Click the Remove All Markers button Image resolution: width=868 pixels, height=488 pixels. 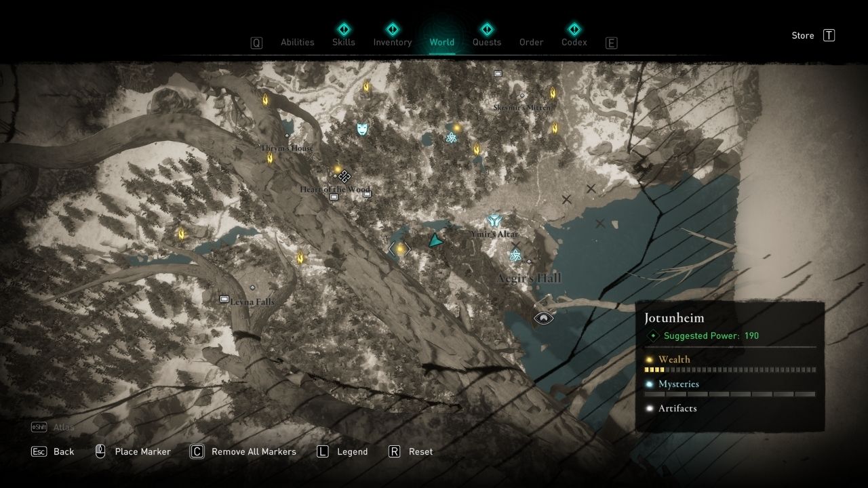pyautogui.click(x=253, y=451)
